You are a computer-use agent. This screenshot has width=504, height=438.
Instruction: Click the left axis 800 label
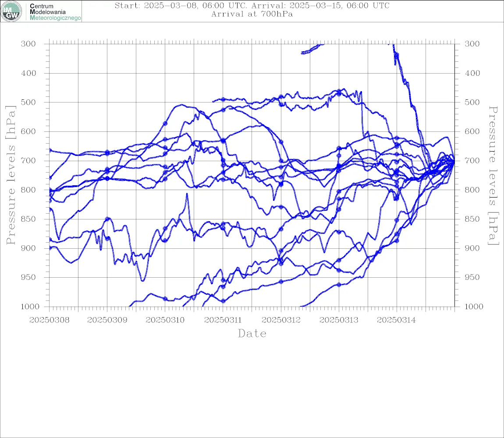click(28, 190)
